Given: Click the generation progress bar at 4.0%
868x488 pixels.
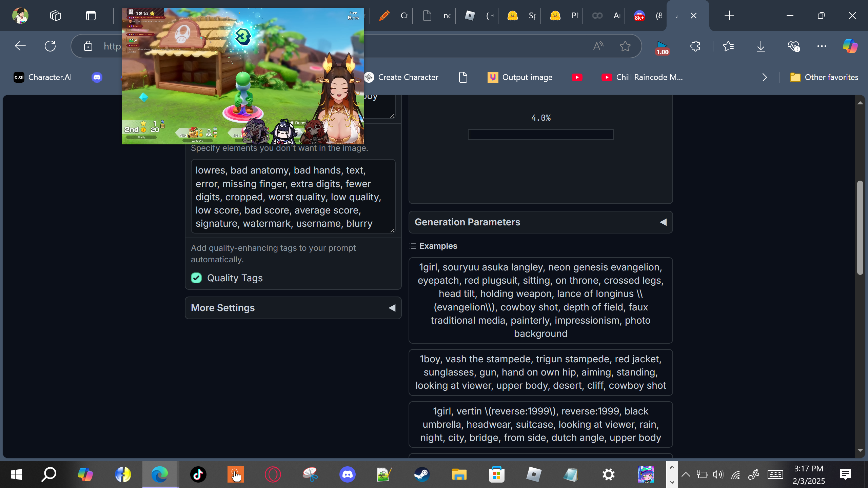Looking at the screenshot, I should tap(541, 135).
